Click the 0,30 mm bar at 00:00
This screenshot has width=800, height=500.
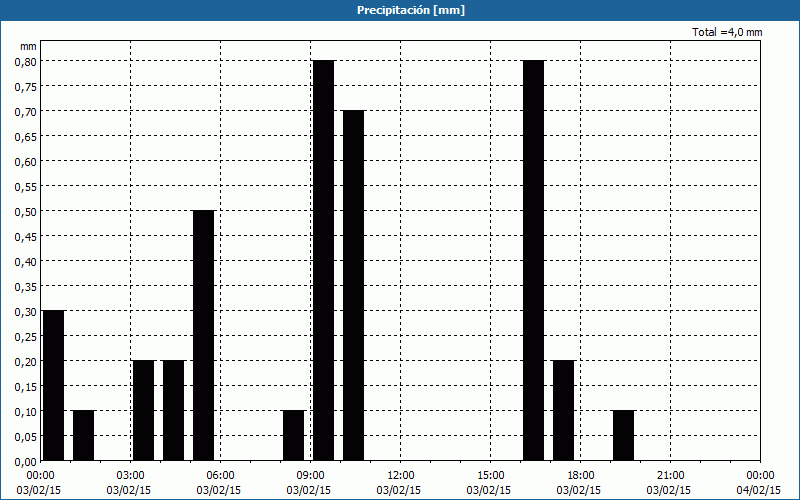click(x=54, y=386)
